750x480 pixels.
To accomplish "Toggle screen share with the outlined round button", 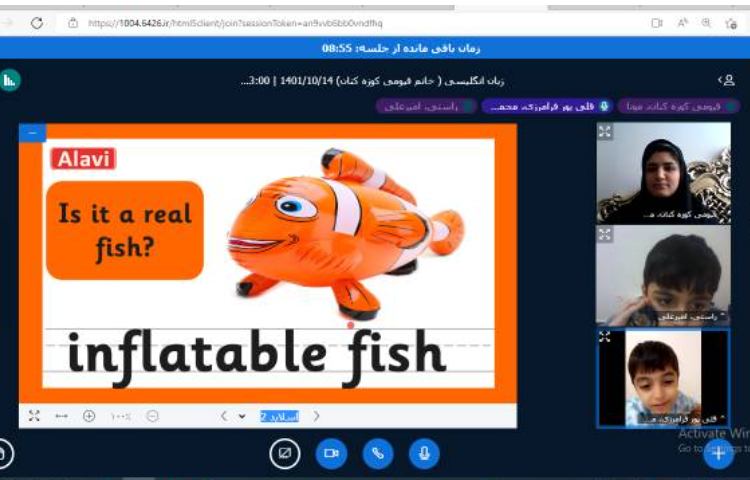I will click(x=285, y=453).
